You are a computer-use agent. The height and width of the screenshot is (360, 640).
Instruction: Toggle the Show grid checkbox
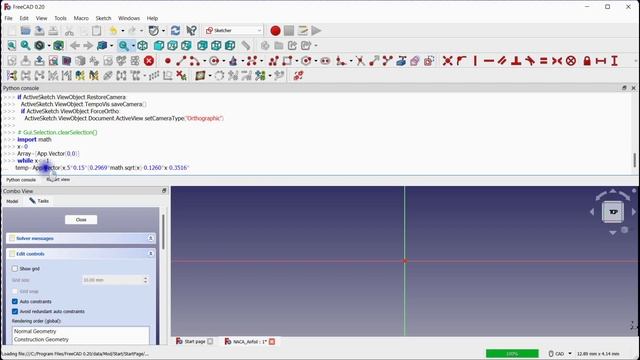(x=15, y=269)
